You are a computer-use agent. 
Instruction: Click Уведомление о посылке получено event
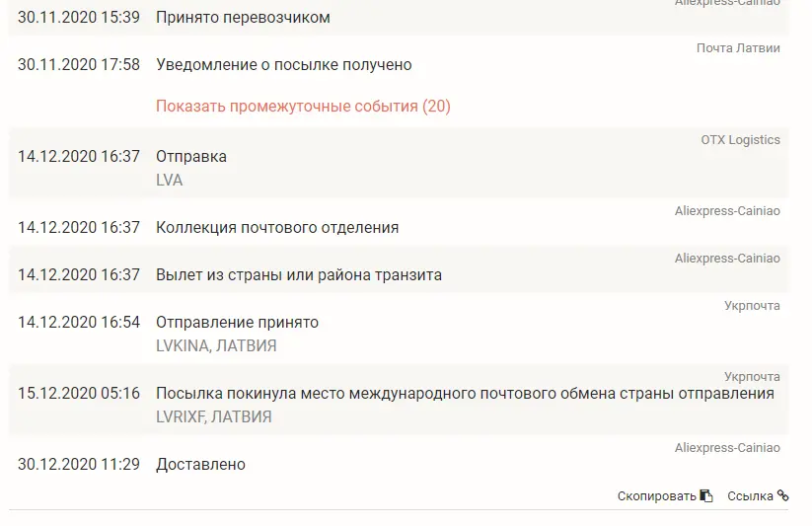[284, 65]
